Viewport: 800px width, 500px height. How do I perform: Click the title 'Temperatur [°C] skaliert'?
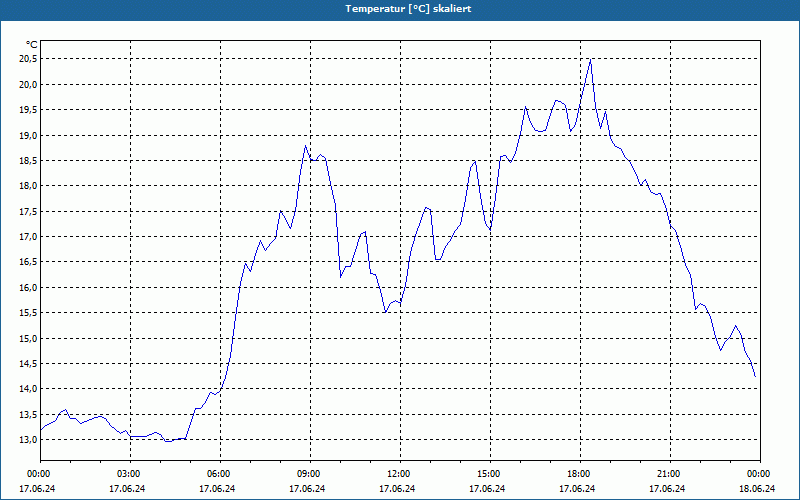pyautogui.click(x=408, y=9)
